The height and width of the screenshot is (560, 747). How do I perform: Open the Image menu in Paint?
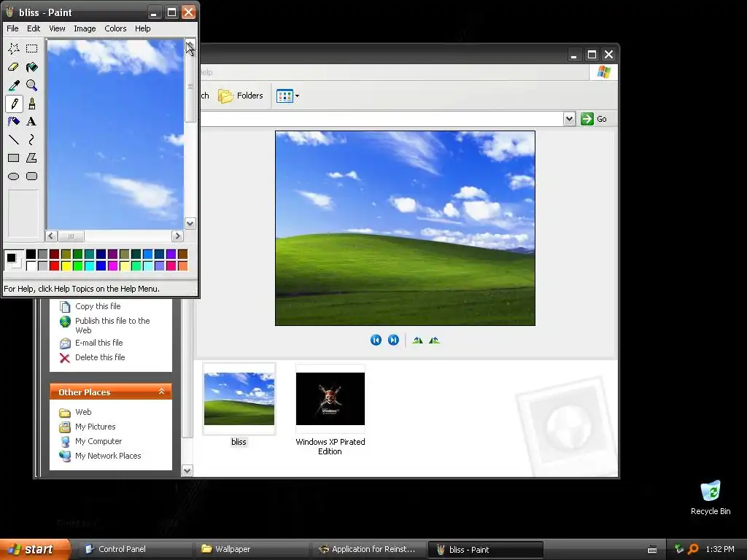[85, 28]
